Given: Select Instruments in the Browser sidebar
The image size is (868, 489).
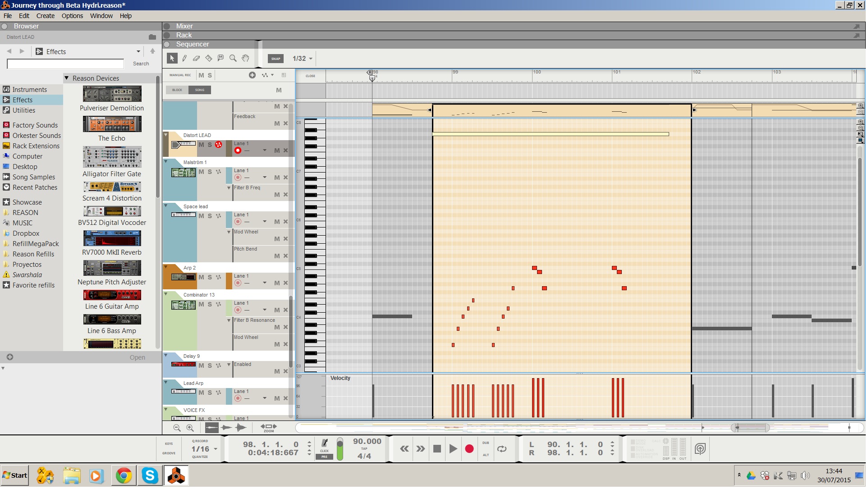Looking at the screenshot, I should pyautogui.click(x=30, y=90).
